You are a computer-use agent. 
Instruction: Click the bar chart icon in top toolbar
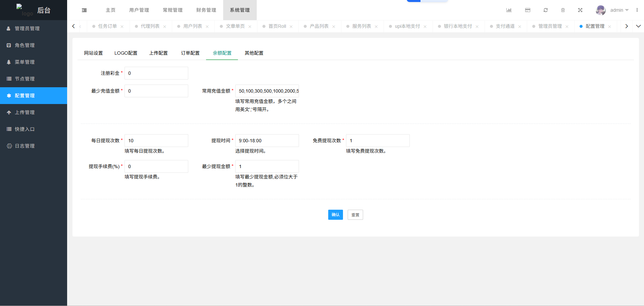pos(509,10)
